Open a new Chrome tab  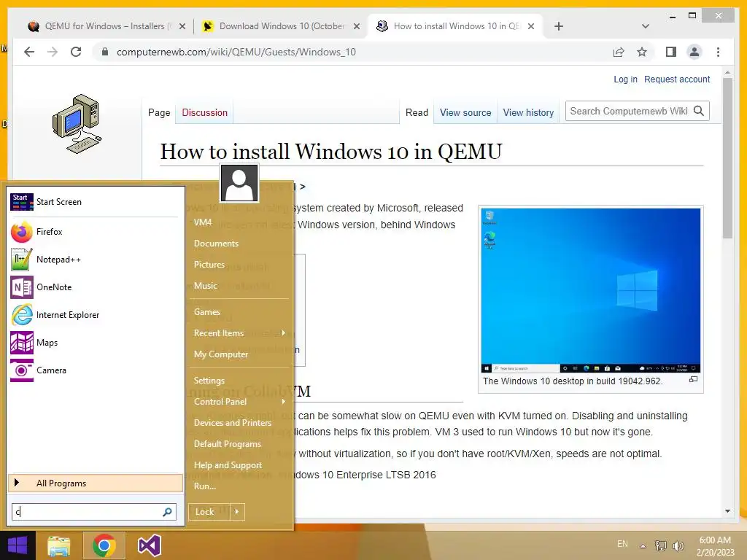(559, 26)
